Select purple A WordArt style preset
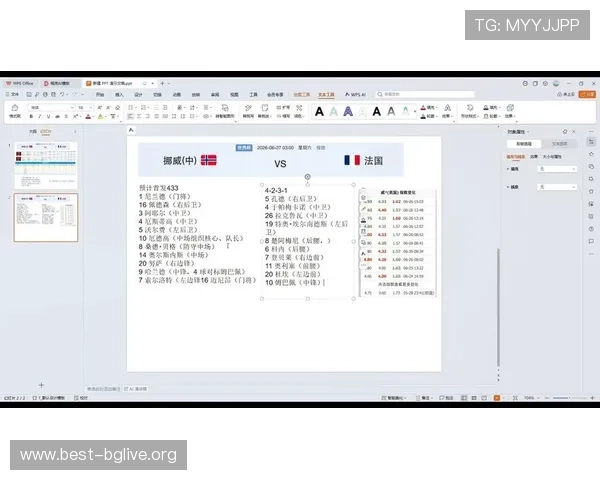Image resolution: width=600 pixels, height=480 pixels. pos(348,112)
